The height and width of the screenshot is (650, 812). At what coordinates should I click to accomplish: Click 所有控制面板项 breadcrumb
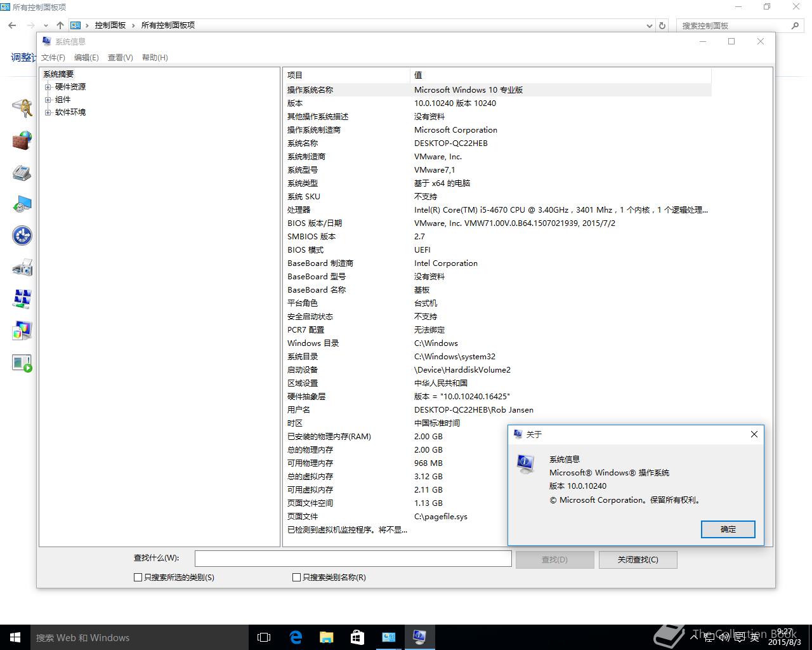pyautogui.click(x=167, y=25)
